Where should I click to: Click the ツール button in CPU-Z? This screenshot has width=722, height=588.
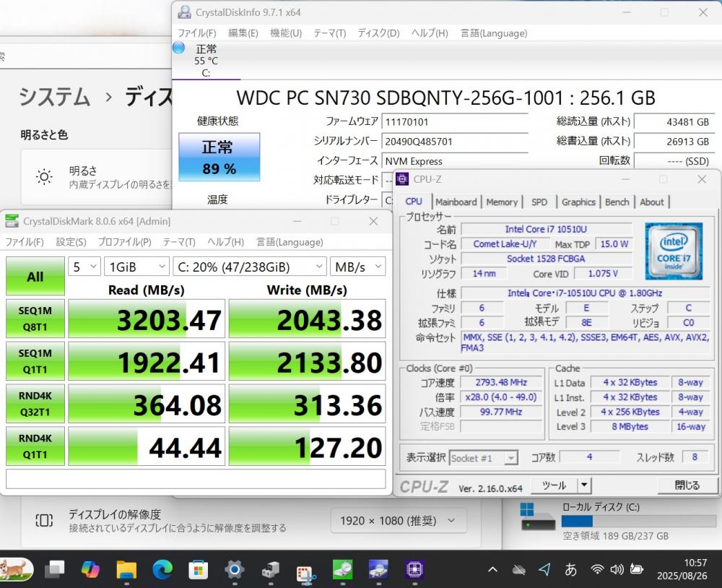click(554, 485)
